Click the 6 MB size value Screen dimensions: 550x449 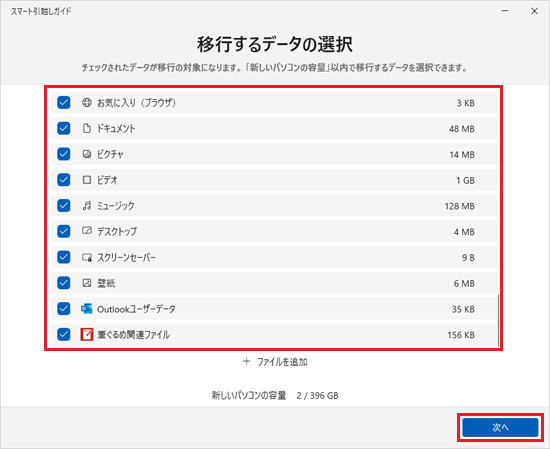[x=464, y=283]
